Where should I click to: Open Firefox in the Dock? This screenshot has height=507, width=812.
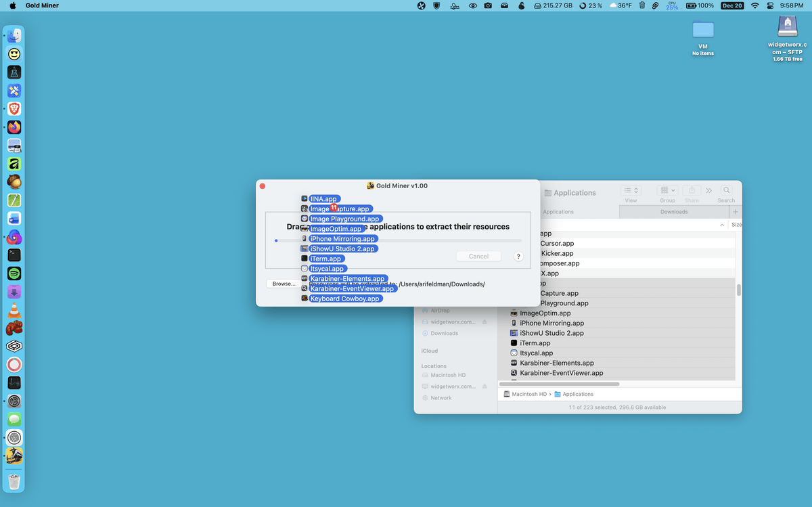click(x=14, y=127)
